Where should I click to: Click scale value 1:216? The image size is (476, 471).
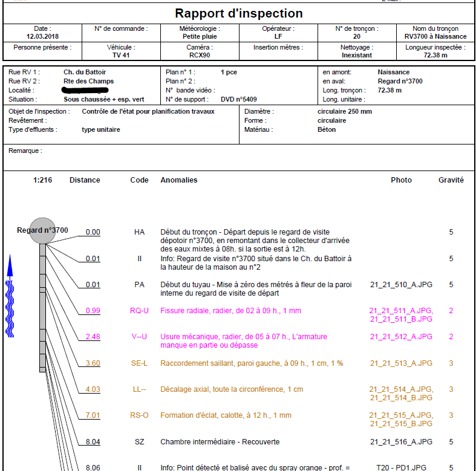tap(42, 180)
